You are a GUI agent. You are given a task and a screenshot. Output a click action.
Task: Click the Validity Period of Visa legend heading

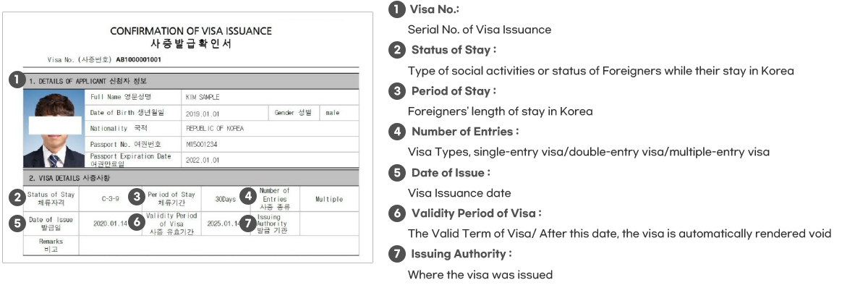coord(476,213)
